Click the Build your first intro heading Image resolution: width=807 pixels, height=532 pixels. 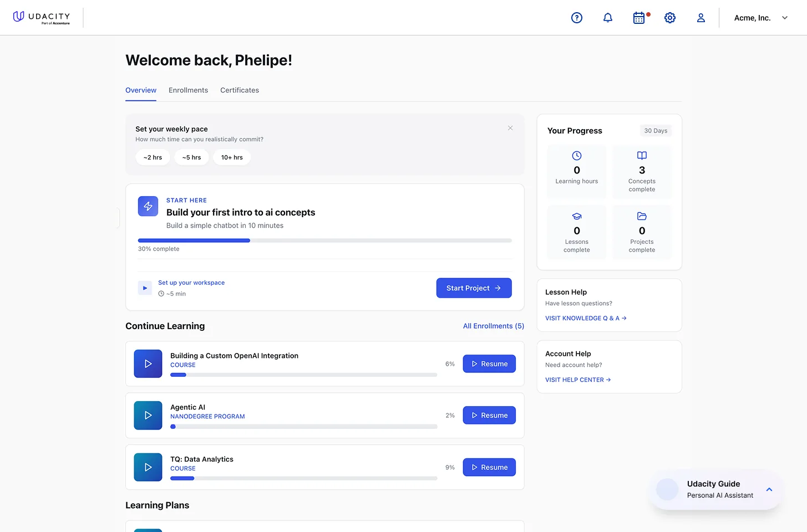click(x=241, y=212)
